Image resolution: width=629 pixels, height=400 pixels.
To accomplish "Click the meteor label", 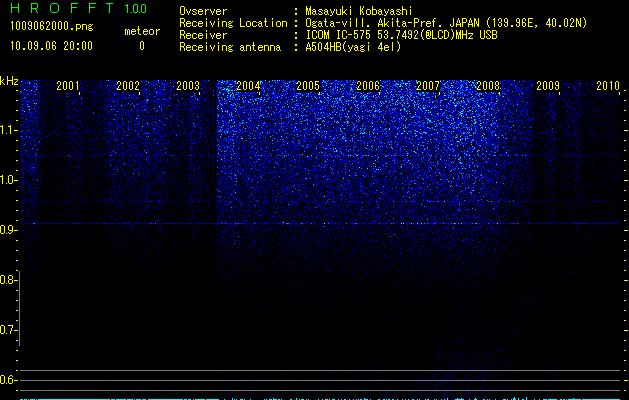I will click(x=142, y=31).
